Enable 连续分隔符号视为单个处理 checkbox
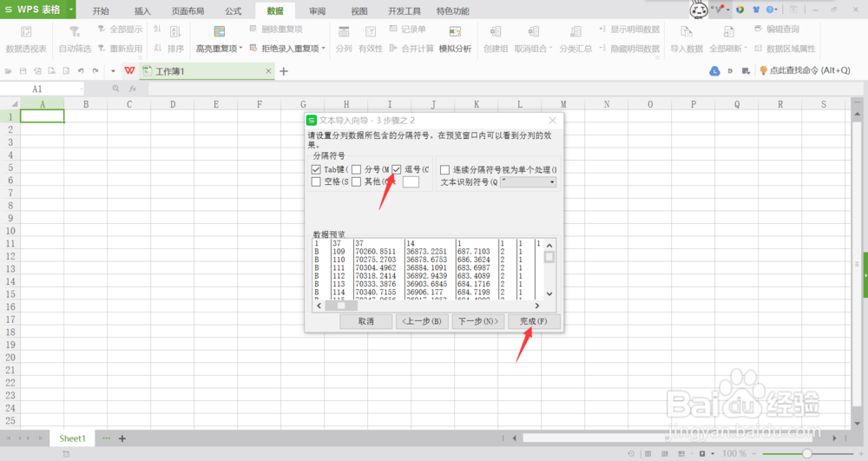868x461 pixels. [x=444, y=169]
